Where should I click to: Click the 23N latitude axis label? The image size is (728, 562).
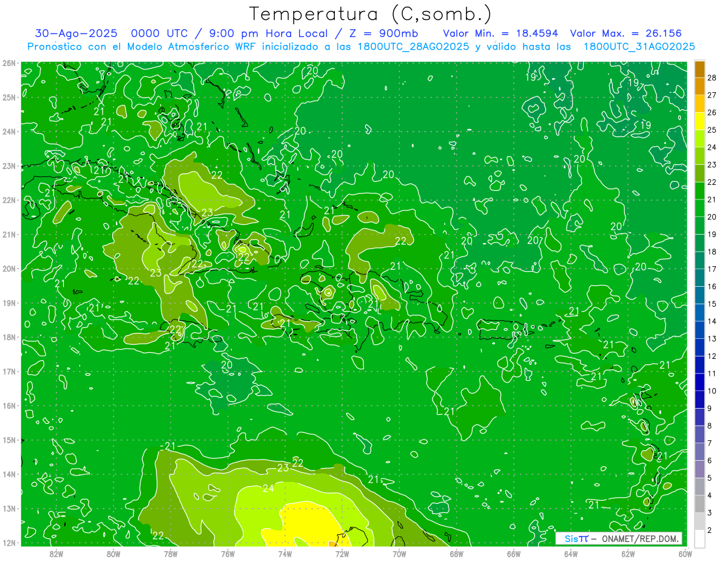pos(8,166)
